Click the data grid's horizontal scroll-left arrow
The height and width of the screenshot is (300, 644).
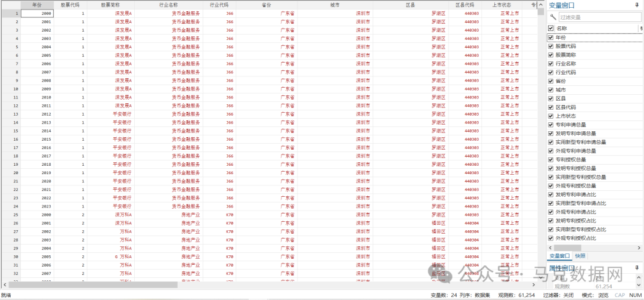click(x=4, y=284)
